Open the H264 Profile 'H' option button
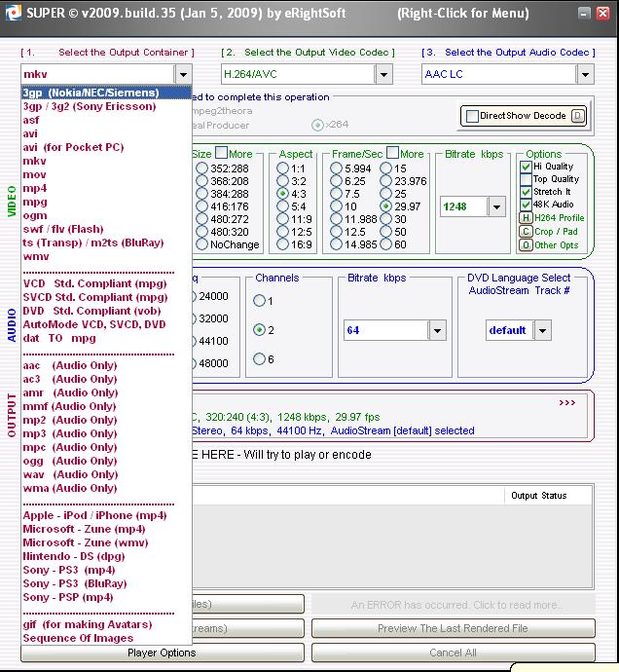Viewport: 619px width, 672px height. [526, 218]
